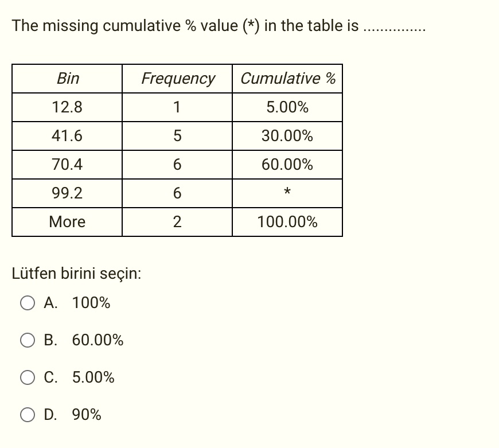Select radio button for option A
This screenshot has height=448, width=499.
tap(28, 303)
